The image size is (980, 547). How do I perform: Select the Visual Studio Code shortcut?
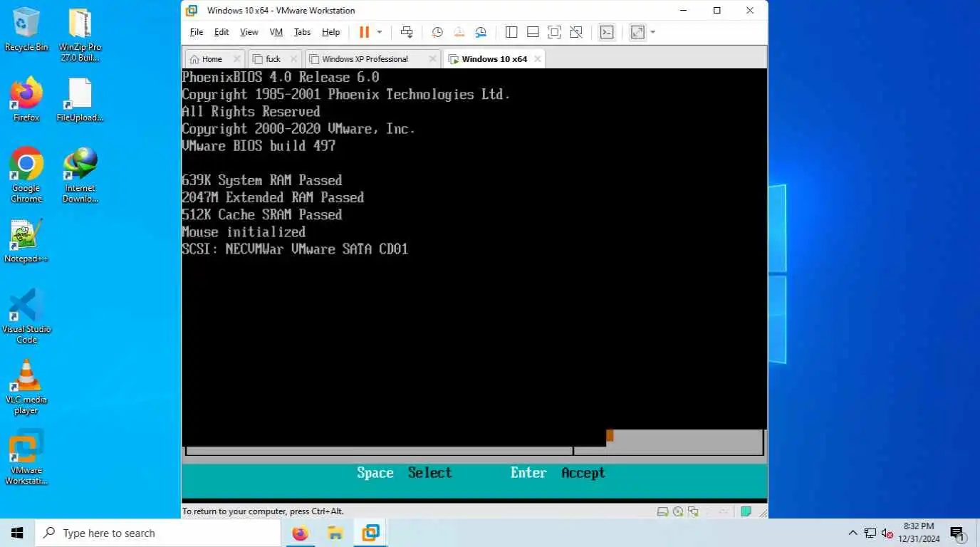26,316
